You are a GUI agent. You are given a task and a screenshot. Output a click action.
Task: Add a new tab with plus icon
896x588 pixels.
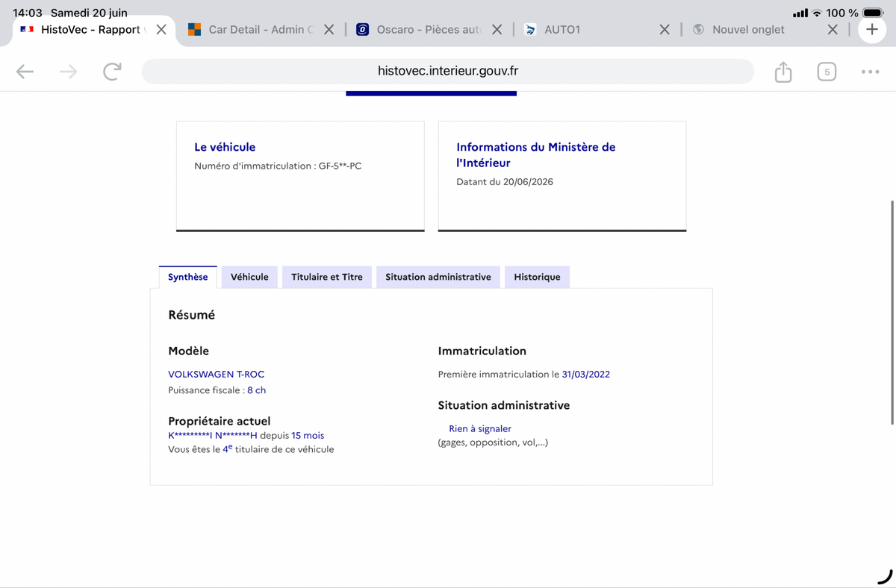871,30
